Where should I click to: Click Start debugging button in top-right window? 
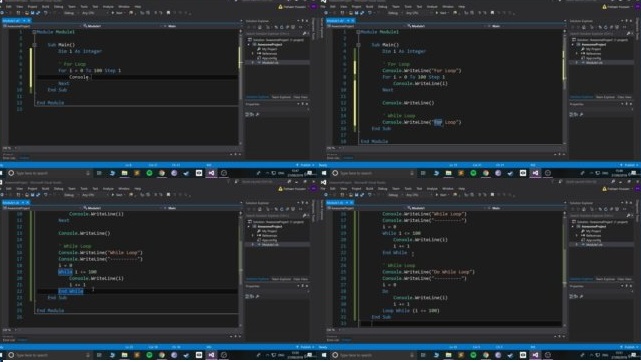(x=441, y=13)
